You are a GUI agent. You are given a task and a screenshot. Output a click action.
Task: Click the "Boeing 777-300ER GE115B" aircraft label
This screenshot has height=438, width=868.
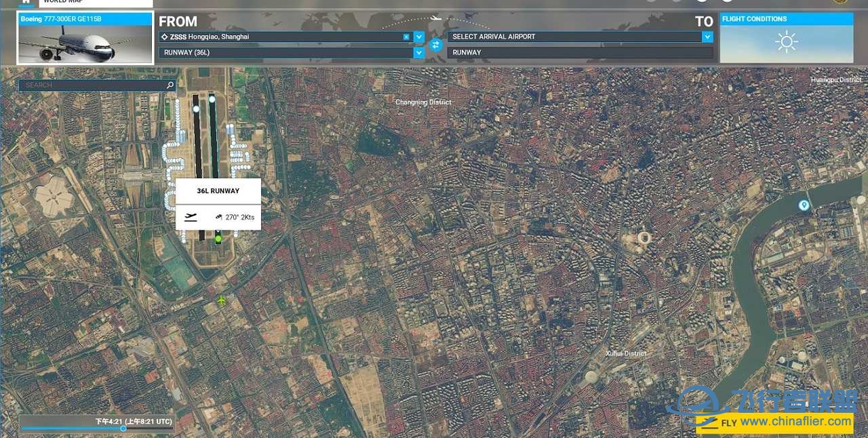tap(61, 19)
